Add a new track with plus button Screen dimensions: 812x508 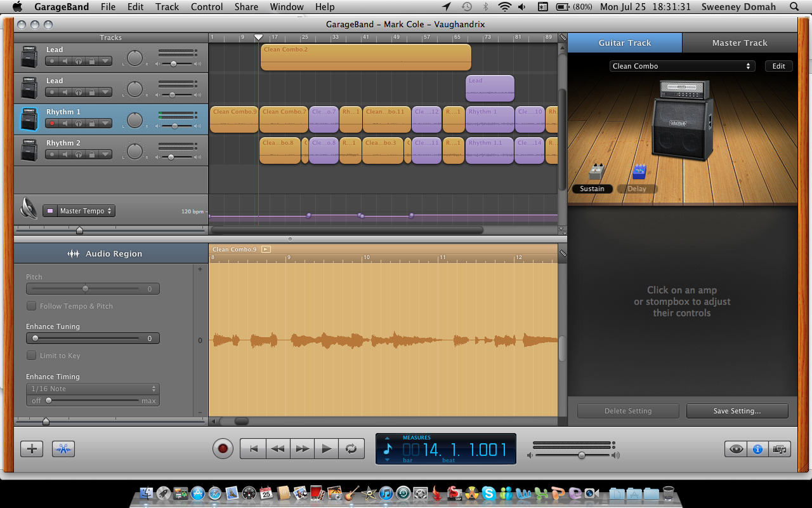pos(32,449)
